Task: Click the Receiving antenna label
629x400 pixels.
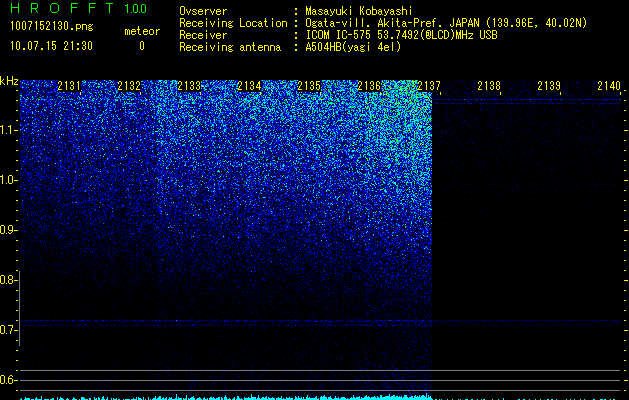Action: (230, 47)
